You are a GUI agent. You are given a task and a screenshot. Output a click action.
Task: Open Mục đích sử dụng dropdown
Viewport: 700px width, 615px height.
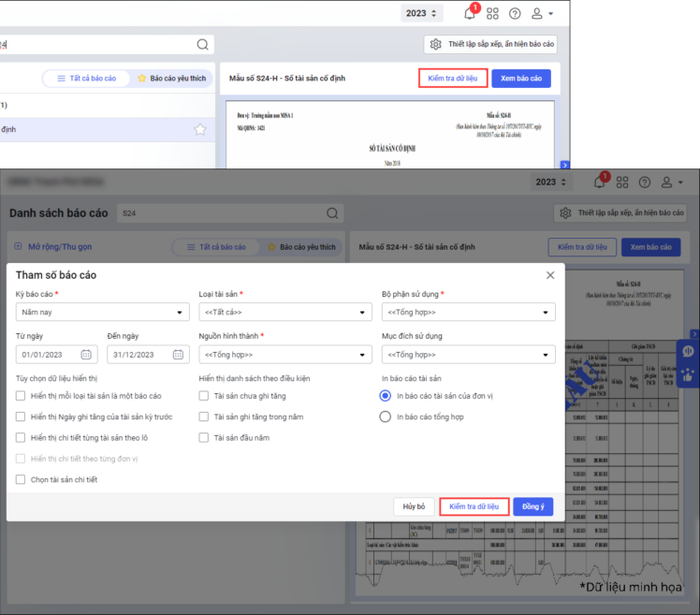click(468, 355)
